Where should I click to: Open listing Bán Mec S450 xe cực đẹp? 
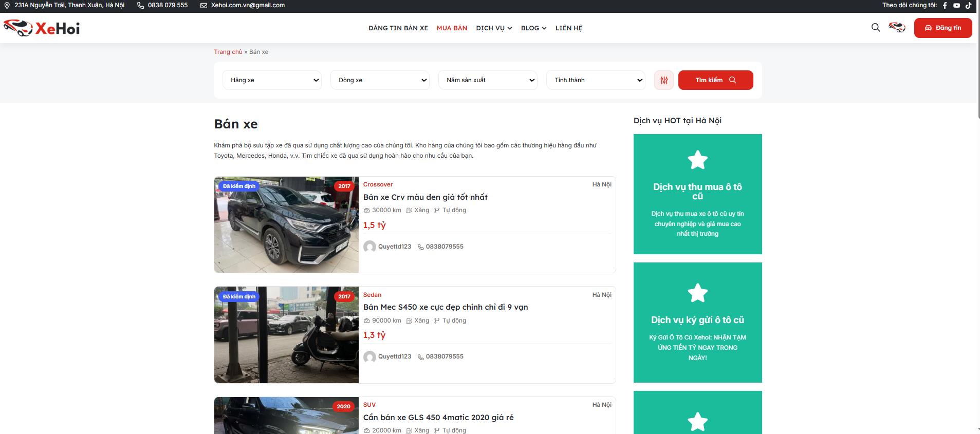[x=446, y=307]
